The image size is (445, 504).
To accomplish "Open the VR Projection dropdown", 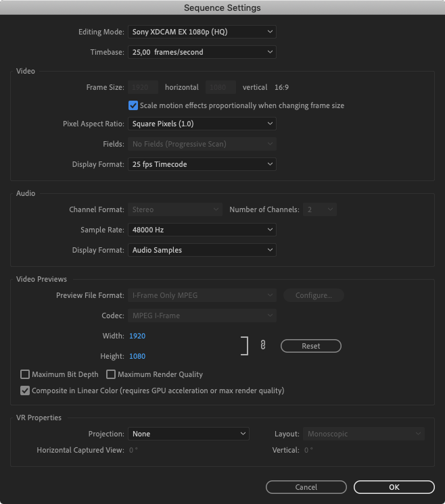I will [189, 434].
